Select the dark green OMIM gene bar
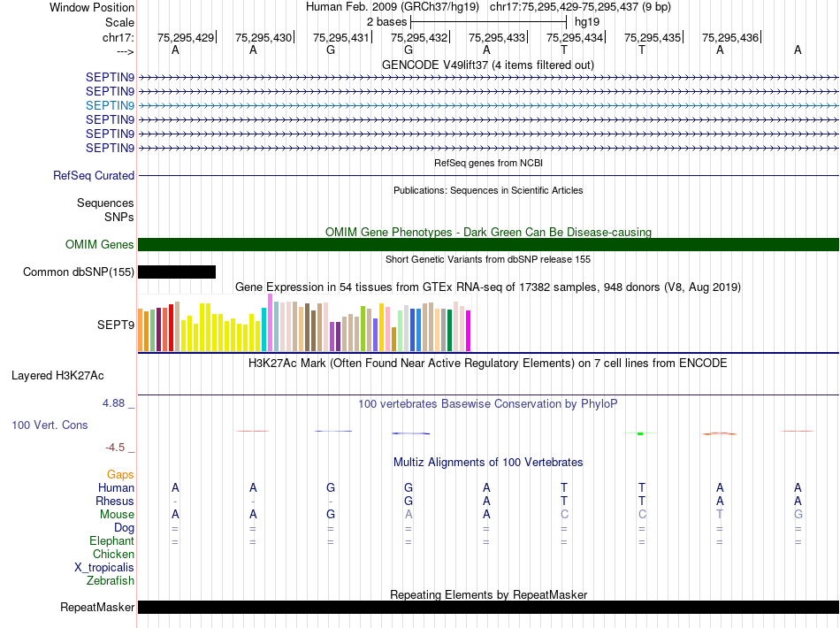840x628 pixels. tap(488, 245)
